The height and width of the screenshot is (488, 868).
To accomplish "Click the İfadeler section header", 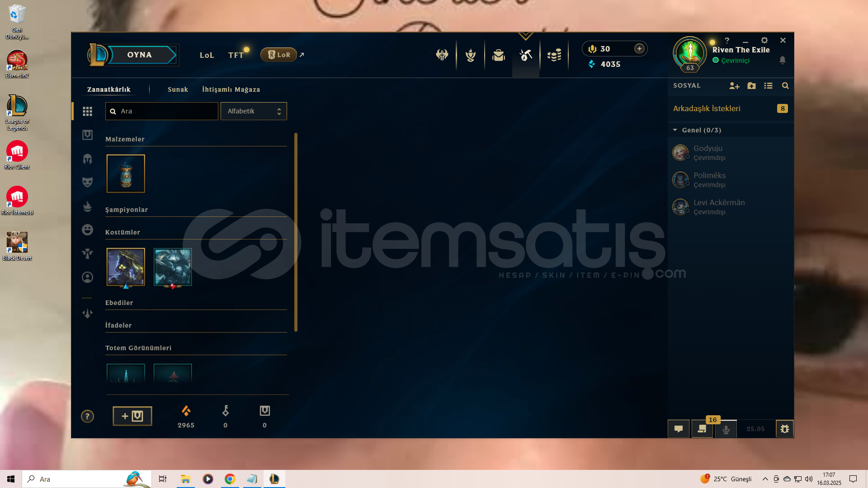I will [118, 325].
